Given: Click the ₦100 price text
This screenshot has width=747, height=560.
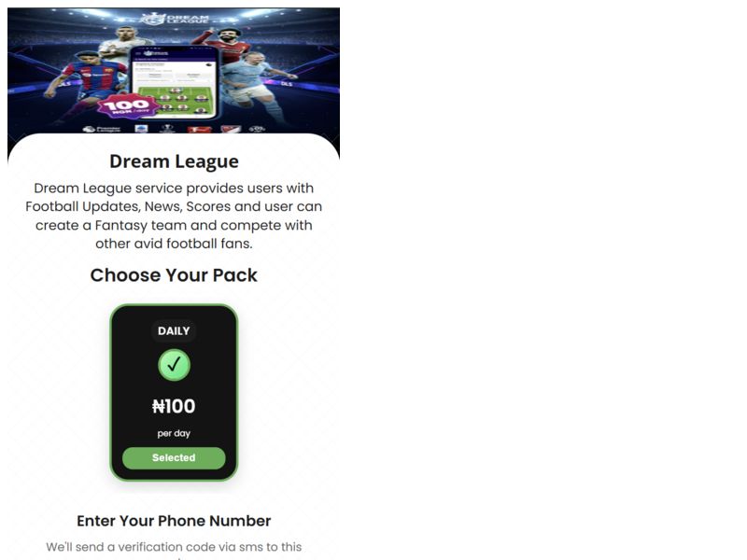Looking at the screenshot, I should [x=174, y=406].
